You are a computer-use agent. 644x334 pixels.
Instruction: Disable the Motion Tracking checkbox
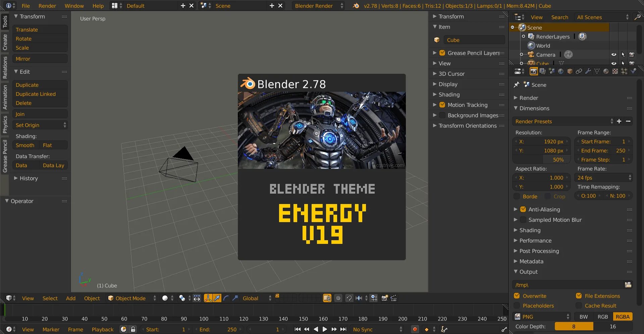[x=442, y=105]
